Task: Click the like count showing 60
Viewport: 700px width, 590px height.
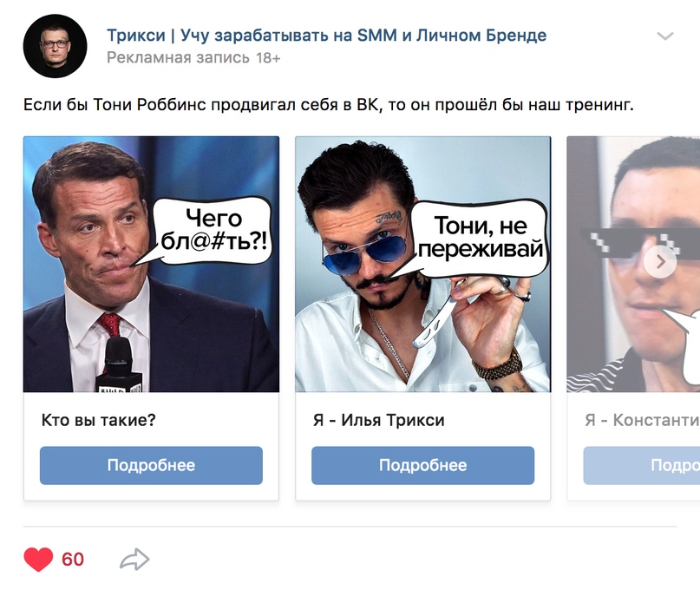Action: pos(73,560)
